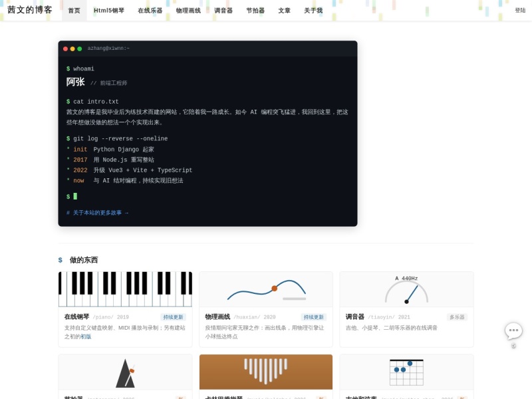The width and height of the screenshot is (532, 399).
Task: Click the init Python Django 起家 log line
Action: (x=110, y=149)
